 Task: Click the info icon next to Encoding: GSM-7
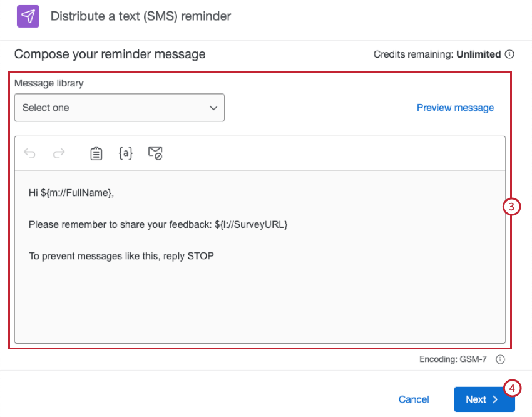click(x=500, y=359)
